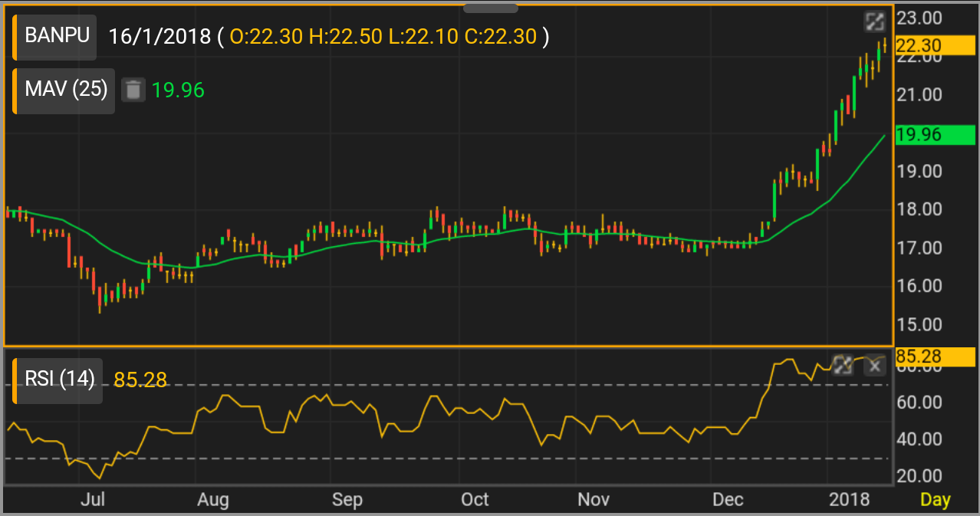Jump to the Oct label on time axis
Screen dimensions: 980x516
(x=475, y=500)
